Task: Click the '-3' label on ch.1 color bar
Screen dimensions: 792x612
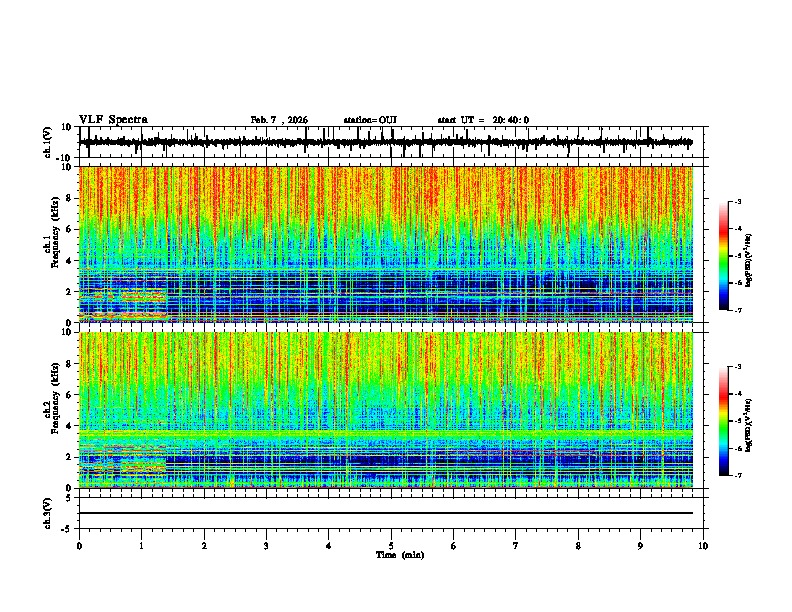Action: (737, 201)
